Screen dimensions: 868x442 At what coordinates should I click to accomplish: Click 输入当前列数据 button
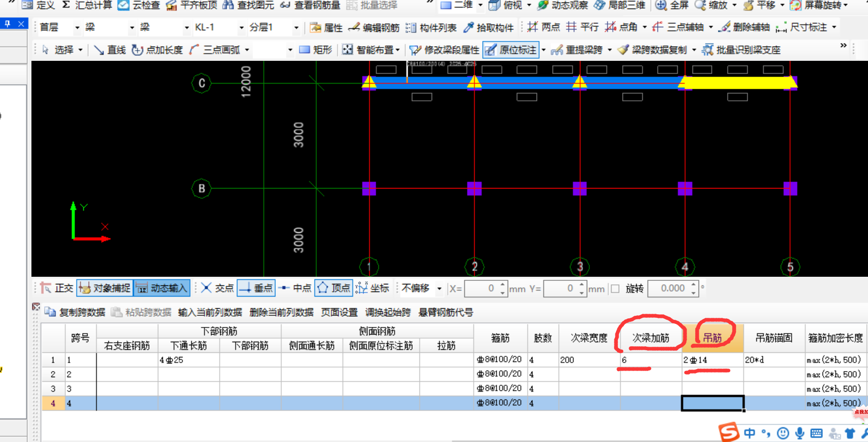coord(210,312)
